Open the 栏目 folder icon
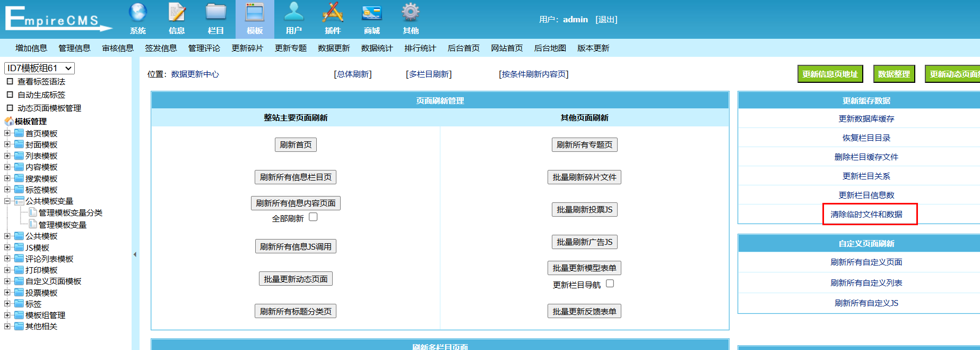The height and width of the screenshot is (350, 980). pyautogui.click(x=216, y=12)
